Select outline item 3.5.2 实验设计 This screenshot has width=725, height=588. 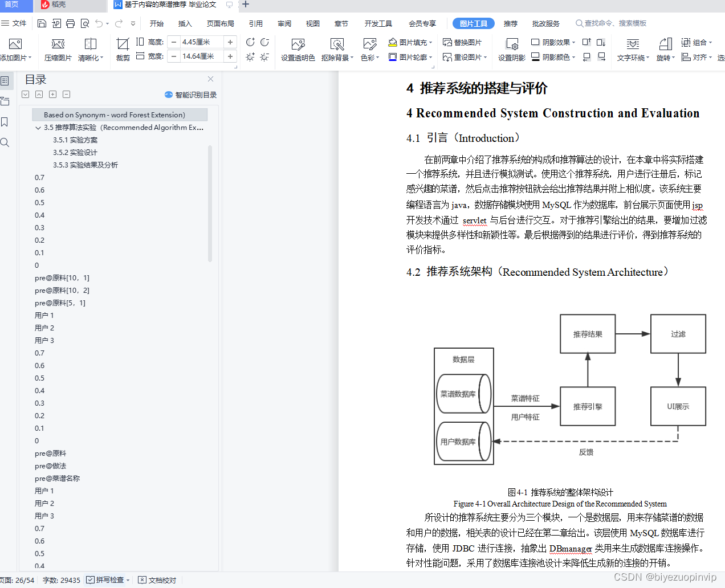(75, 153)
